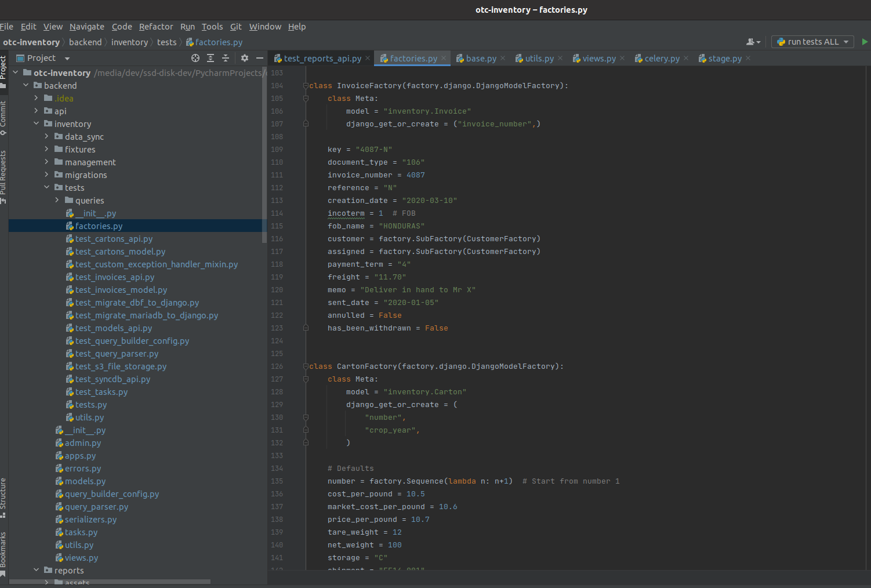Open test_invoices_api.py in the project tree
Image resolution: width=871 pixels, height=588 pixels.
click(x=114, y=277)
